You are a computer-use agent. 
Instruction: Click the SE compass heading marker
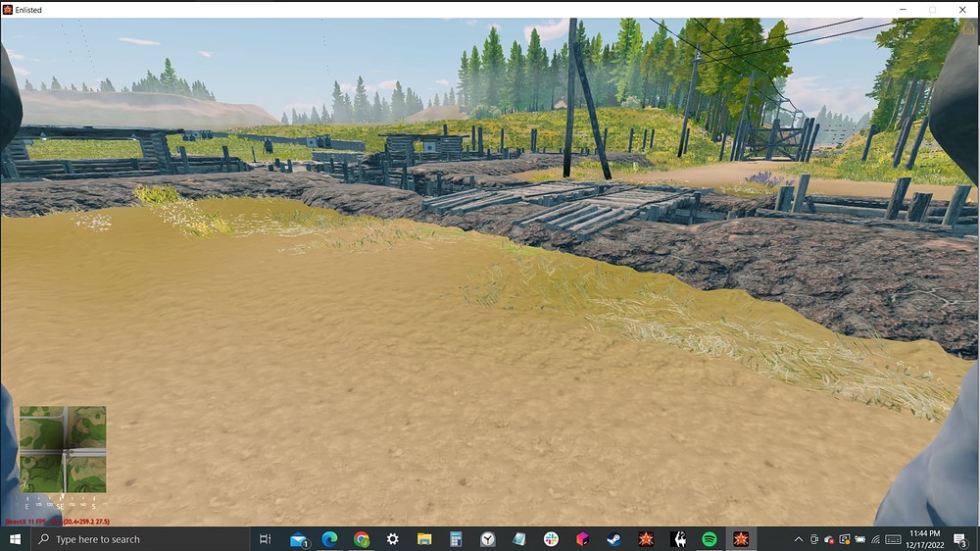click(60, 506)
